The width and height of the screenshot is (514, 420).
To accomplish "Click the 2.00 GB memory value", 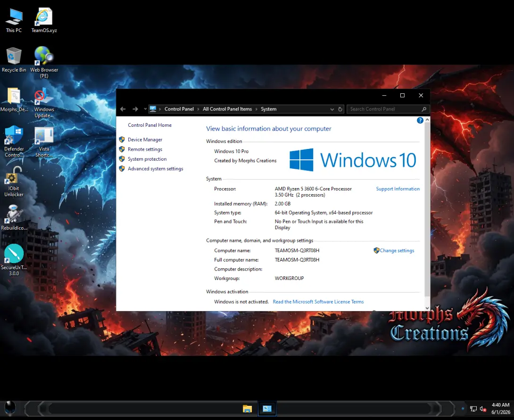I will (282, 204).
